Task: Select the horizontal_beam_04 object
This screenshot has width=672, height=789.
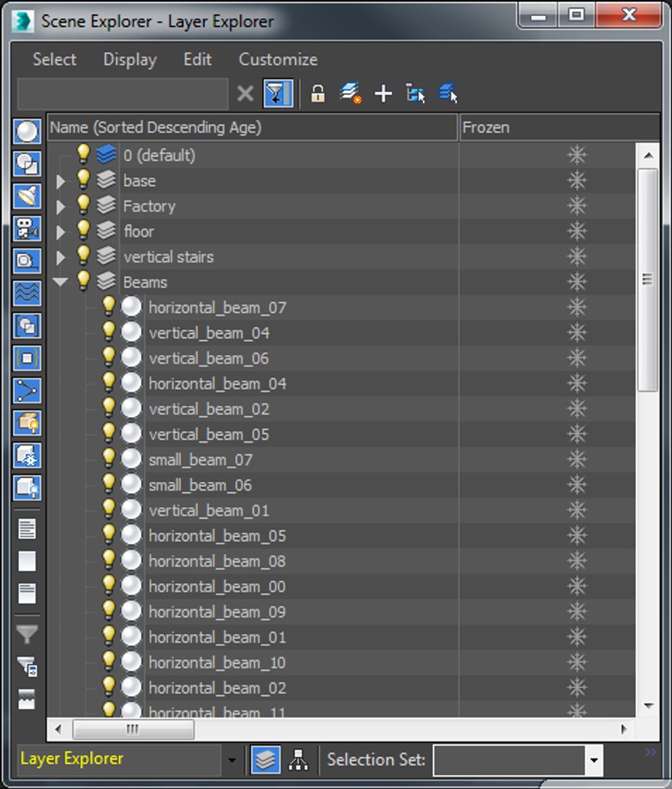Action: 217,384
